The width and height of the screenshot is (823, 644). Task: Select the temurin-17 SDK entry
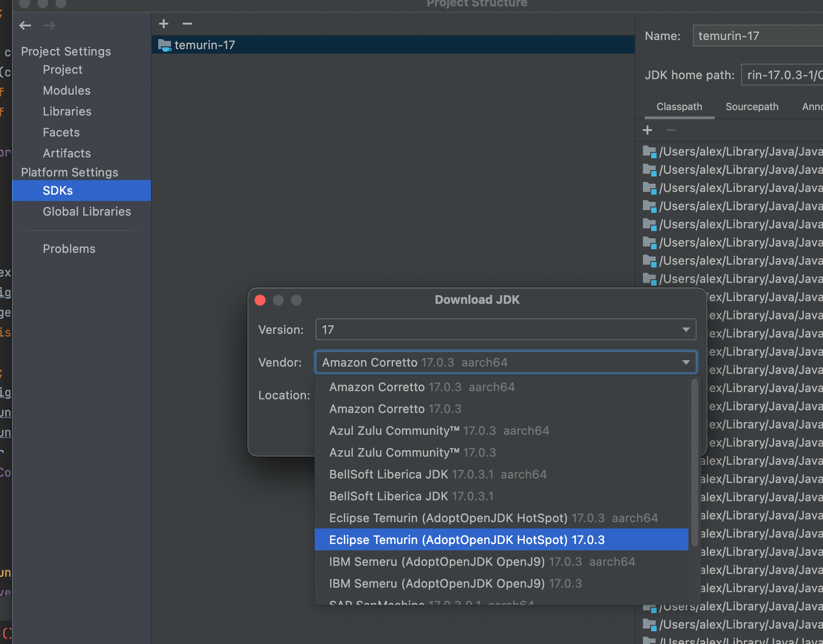pyautogui.click(x=393, y=45)
